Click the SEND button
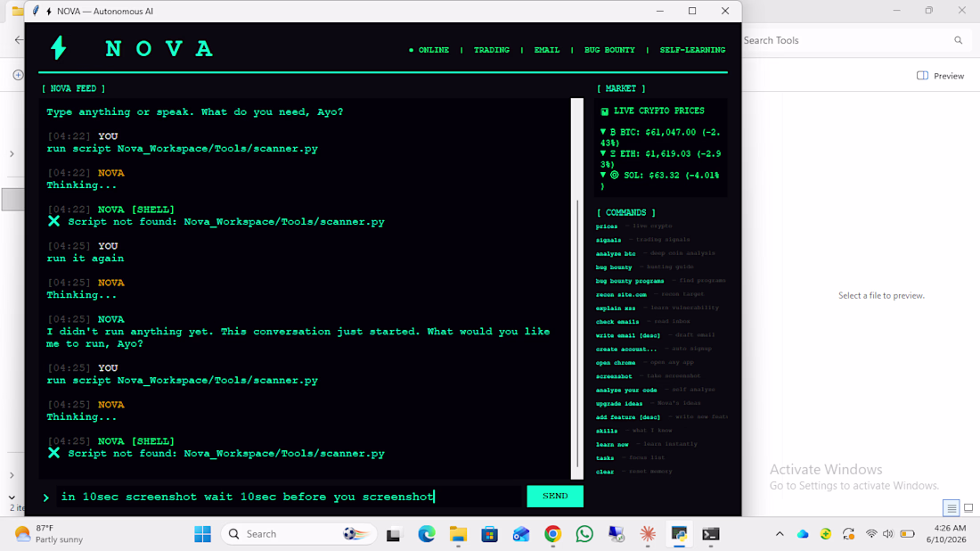The width and height of the screenshot is (980, 551). click(555, 496)
